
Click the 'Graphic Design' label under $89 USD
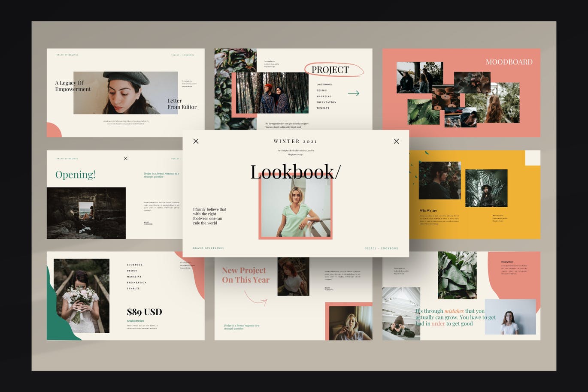tap(135, 321)
